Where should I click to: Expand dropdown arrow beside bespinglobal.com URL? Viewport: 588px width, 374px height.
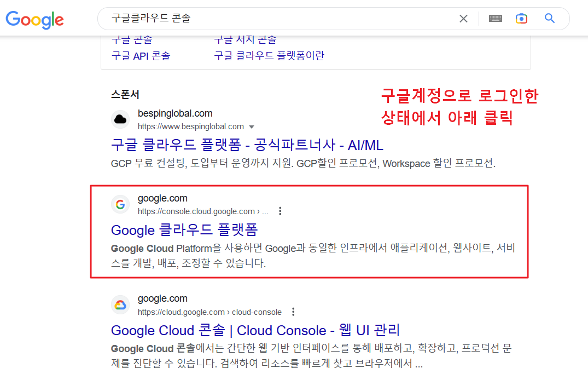[x=252, y=127]
